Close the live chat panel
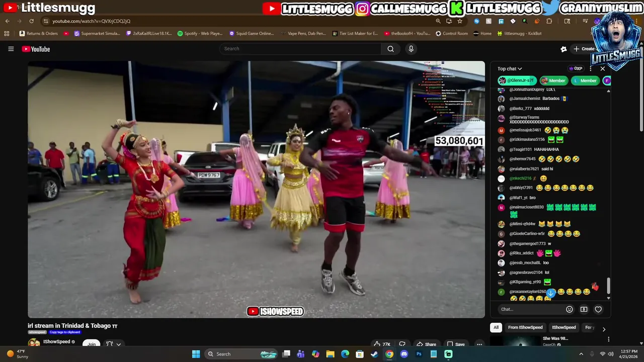Image resolution: width=644 pixels, height=362 pixels. click(x=603, y=69)
